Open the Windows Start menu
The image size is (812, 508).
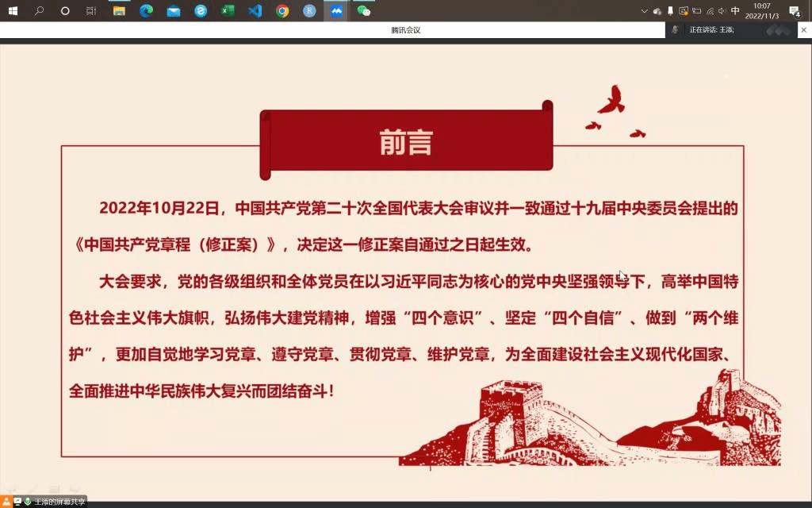coord(13,11)
